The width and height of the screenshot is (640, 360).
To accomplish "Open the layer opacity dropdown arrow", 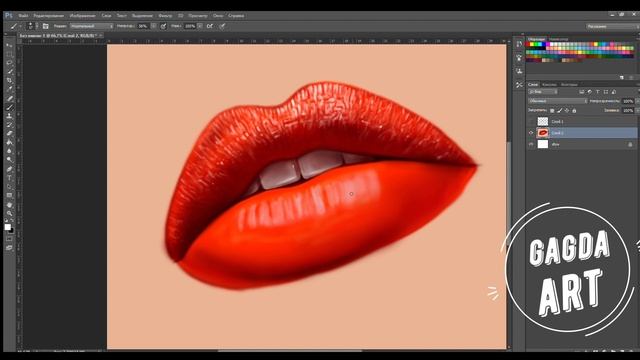I will coord(638,101).
